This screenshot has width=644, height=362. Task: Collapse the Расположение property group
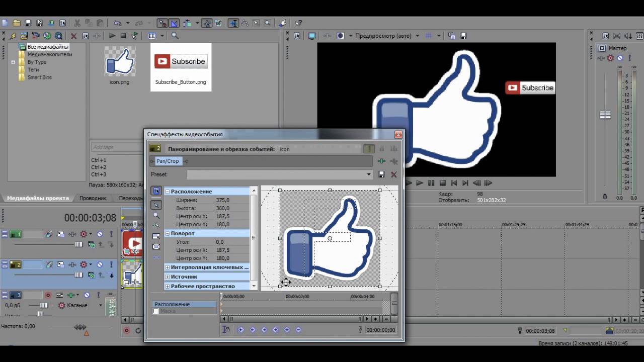168,192
